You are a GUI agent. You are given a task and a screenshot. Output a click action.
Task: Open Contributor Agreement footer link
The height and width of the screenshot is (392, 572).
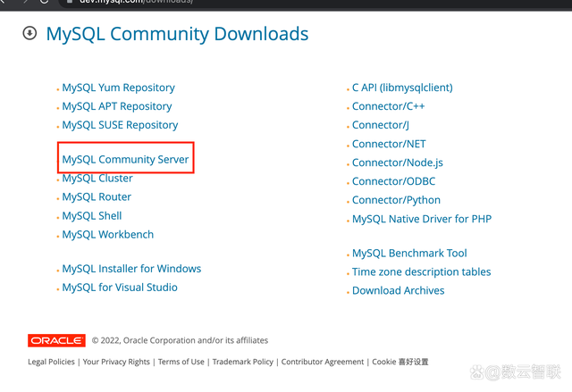pos(323,362)
